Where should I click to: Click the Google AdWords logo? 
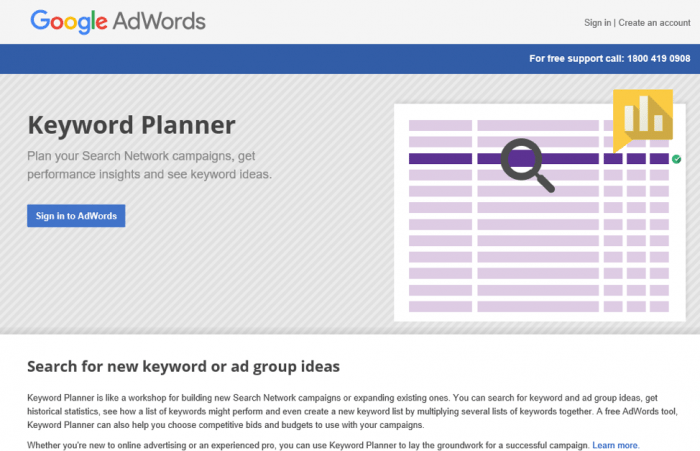tap(118, 22)
